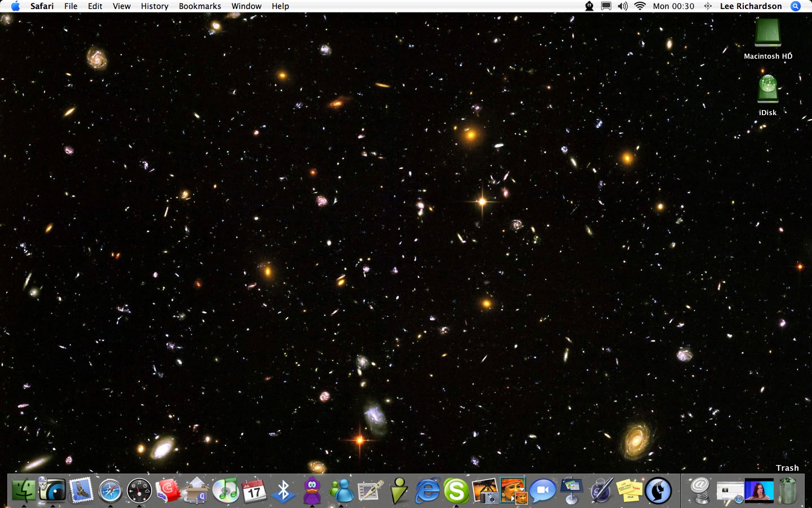Screen dimensions: 812x508
Task: Open the display status menu icon
Action: point(606,6)
